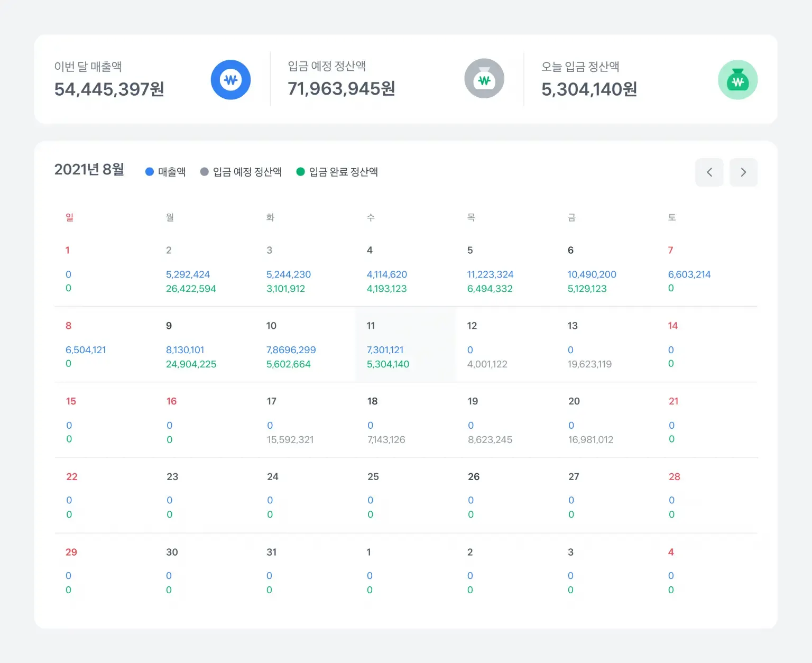Image resolution: width=812 pixels, height=663 pixels.
Task: Select date 23 in the calendar
Action: point(172,477)
